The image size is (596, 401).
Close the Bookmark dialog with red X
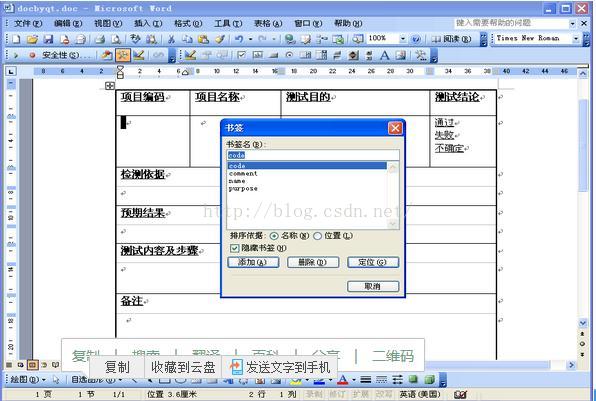point(395,128)
